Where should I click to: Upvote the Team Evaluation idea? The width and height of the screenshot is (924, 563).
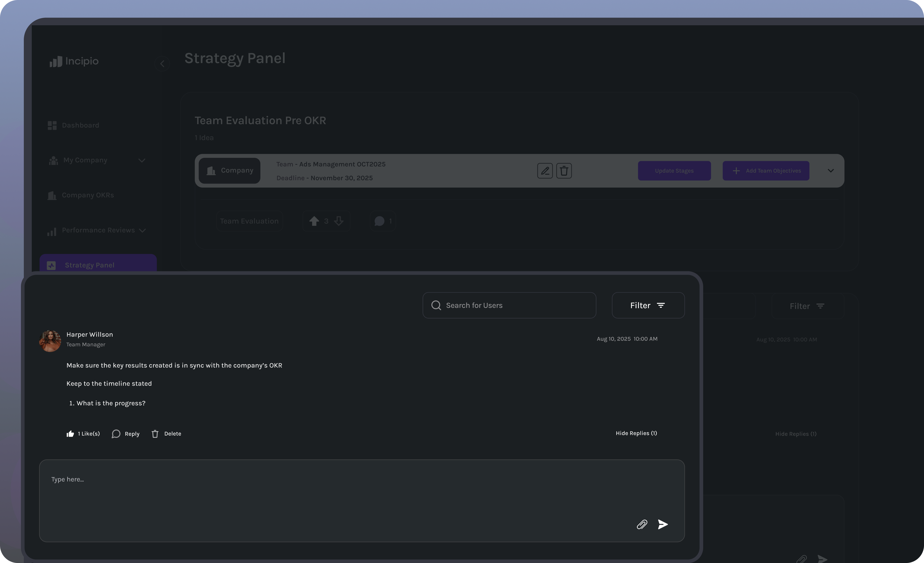(x=315, y=221)
